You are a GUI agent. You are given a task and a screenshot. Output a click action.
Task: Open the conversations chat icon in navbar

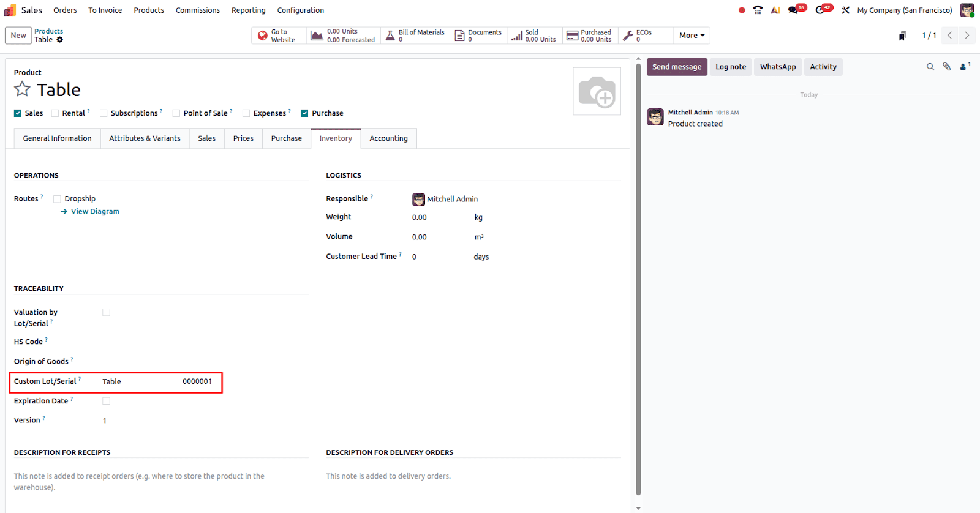click(x=794, y=10)
